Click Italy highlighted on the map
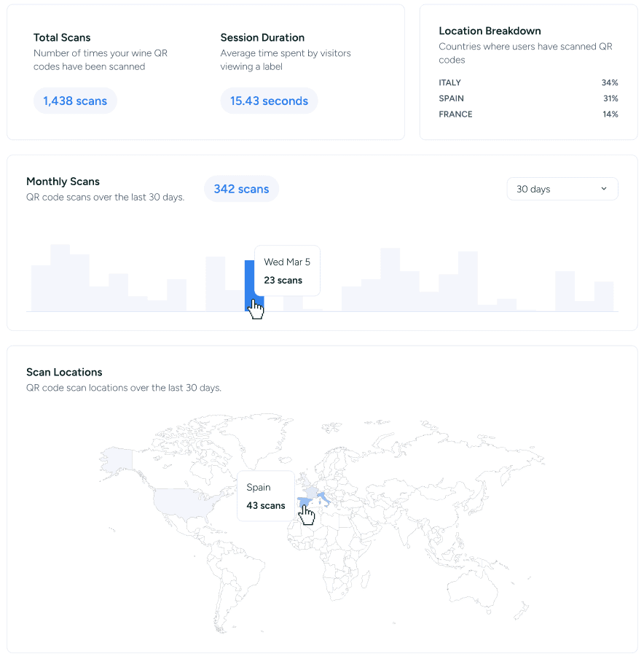 (x=321, y=498)
